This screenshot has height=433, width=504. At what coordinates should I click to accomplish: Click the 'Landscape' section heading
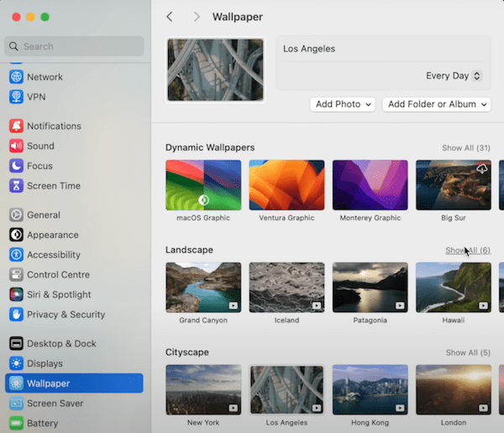pos(189,250)
